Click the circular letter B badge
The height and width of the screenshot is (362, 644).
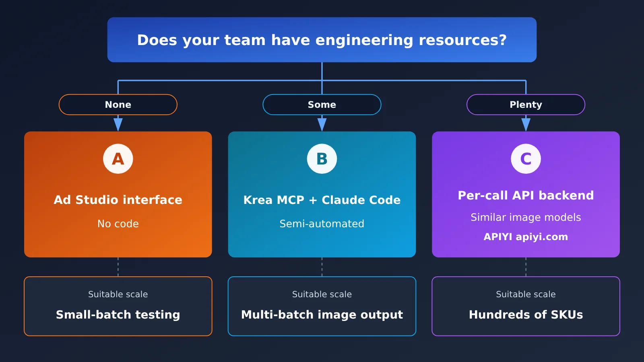tap(322, 159)
